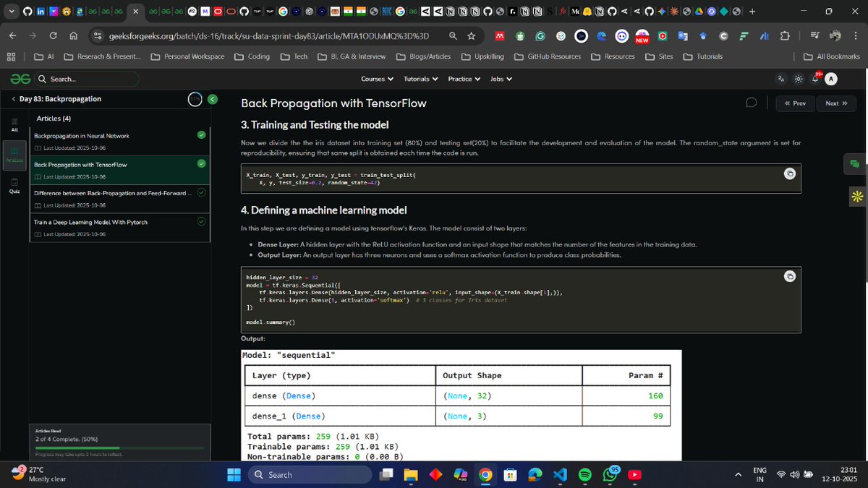The image size is (868, 488).
Task: Bookmark this page with the star icon
Action: [471, 35]
